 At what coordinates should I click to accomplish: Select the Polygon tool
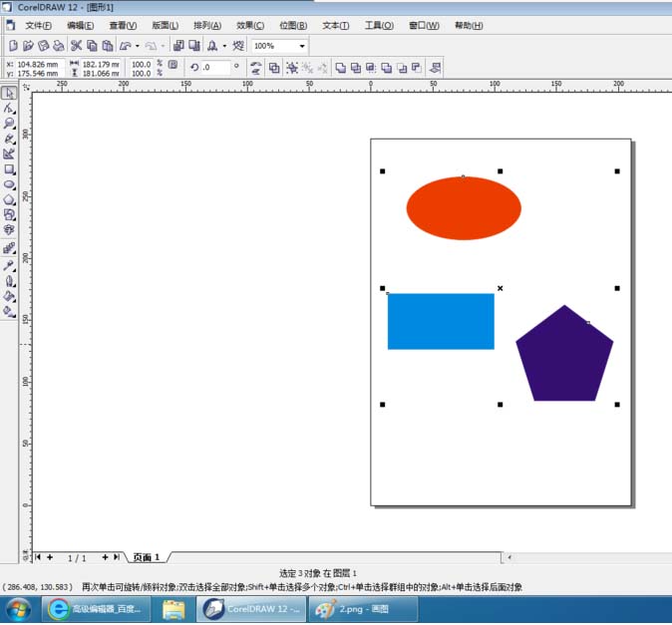9,199
